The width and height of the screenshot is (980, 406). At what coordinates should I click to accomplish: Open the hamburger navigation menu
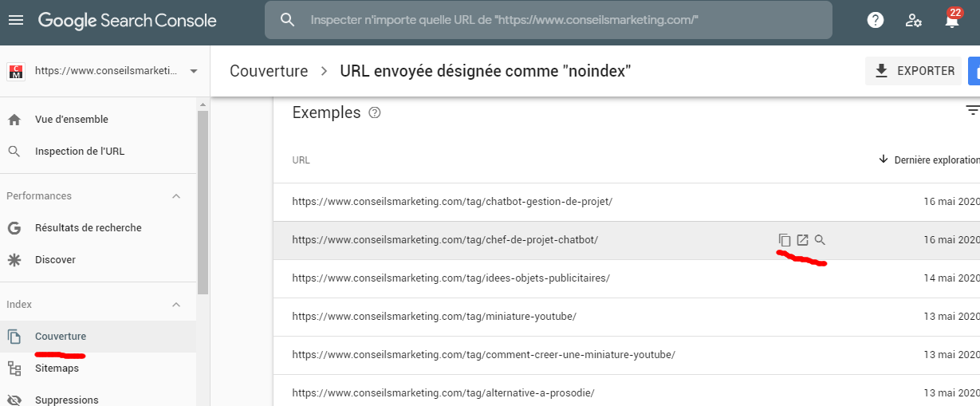click(16, 20)
